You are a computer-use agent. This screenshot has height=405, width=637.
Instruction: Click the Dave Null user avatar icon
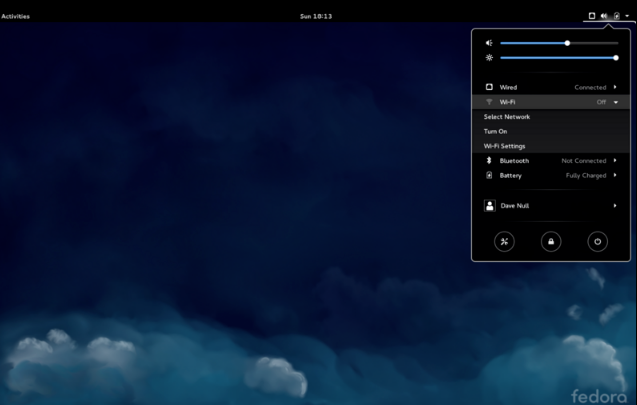(x=489, y=205)
